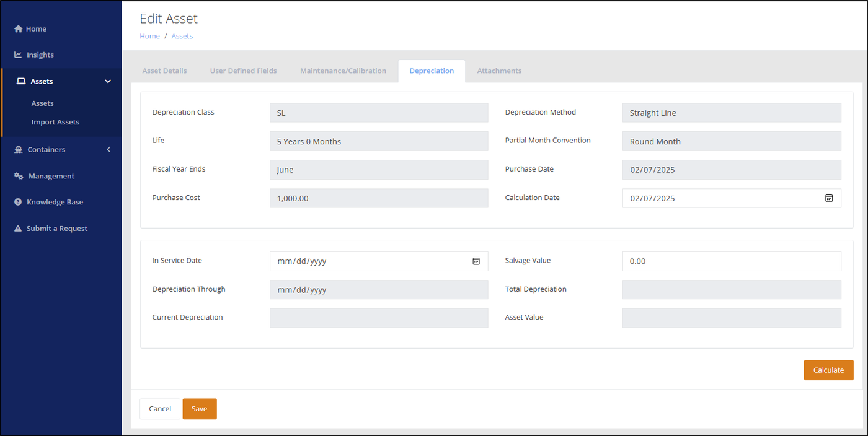Open Home in the sidebar
The width and height of the screenshot is (868, 436).
tap(36, 29)
